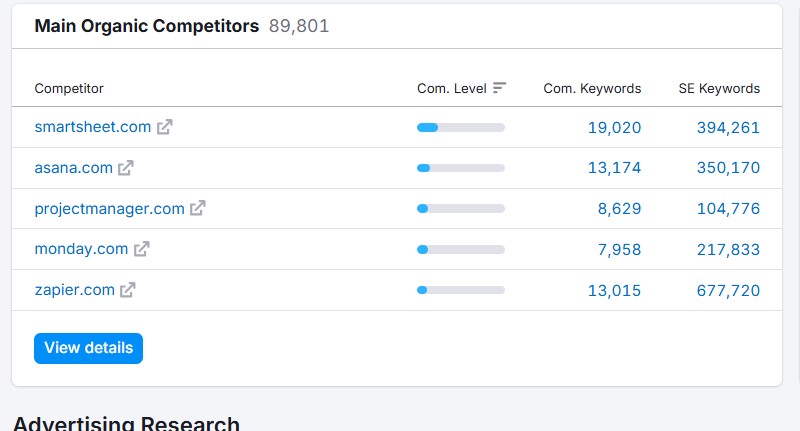
Task: Open projectmanager.com external link icon
Action: click(x=197, y=208)
